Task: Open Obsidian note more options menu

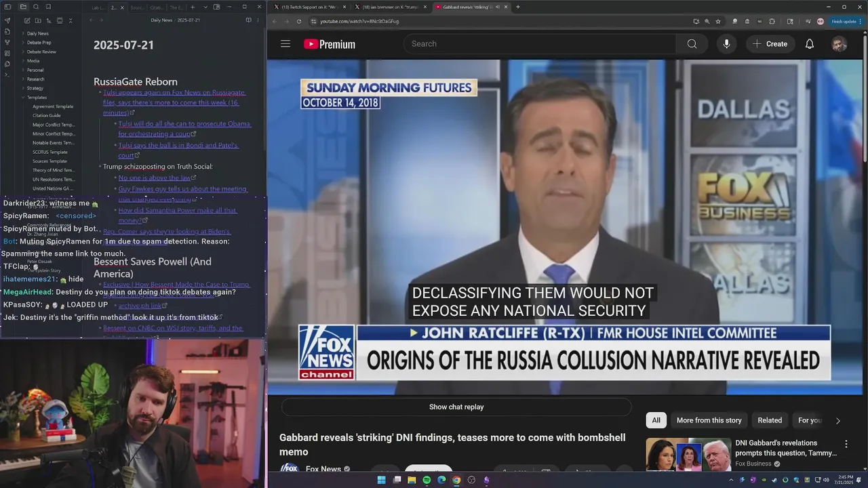Action: (x=258, y=20)
